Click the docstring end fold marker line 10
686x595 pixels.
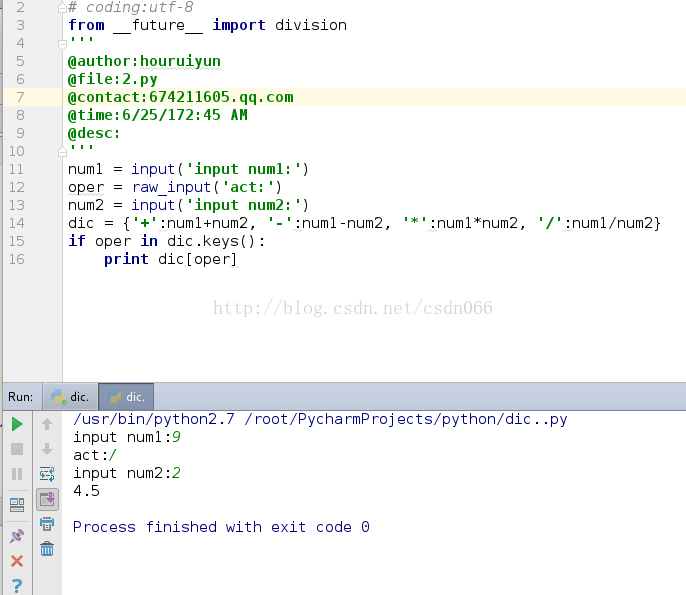click(x=62, y=152)
